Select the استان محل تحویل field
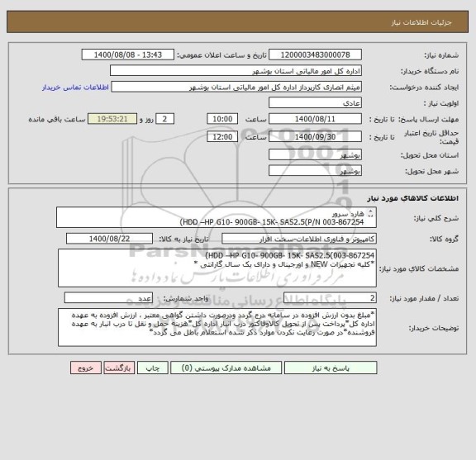The image size is (476, 460). 315,154
